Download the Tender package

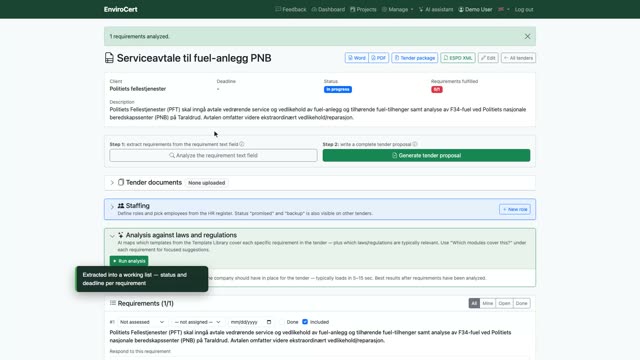[415, 58]
